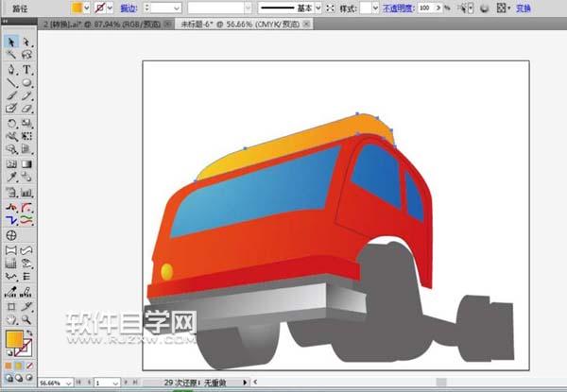Open status bar display options arrow
Screen dimensions: 567x392
(245, 383)
